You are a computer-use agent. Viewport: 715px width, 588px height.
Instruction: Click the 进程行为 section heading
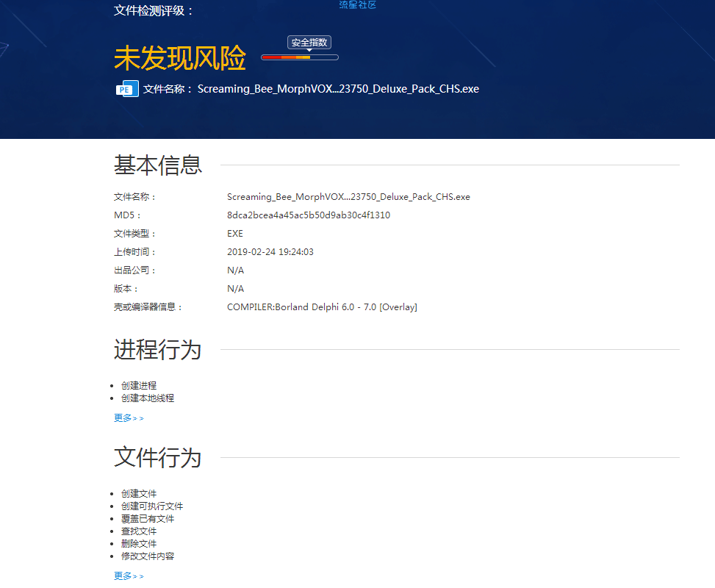coord(158,350)
